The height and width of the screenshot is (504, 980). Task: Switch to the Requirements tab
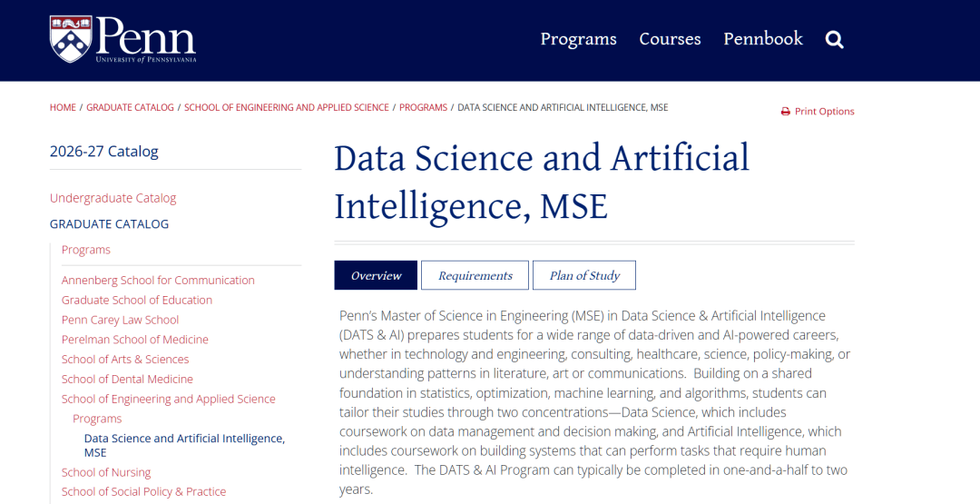click(475, 275)
